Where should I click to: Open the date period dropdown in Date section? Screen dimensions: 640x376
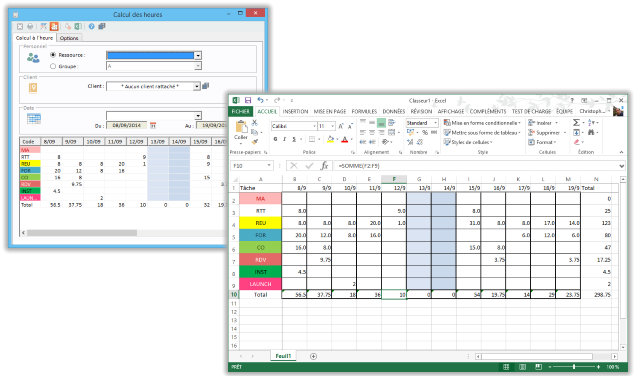(198, 116)
